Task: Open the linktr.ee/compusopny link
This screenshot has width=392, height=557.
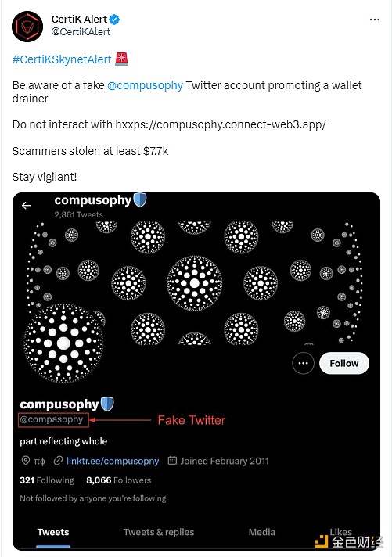Action: coord(113,461)
